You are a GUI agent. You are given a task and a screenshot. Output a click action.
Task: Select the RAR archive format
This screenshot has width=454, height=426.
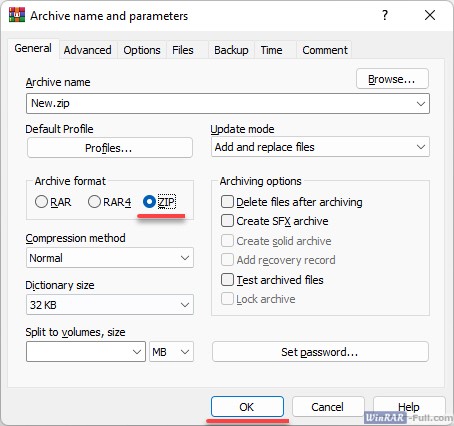point(41,202)
